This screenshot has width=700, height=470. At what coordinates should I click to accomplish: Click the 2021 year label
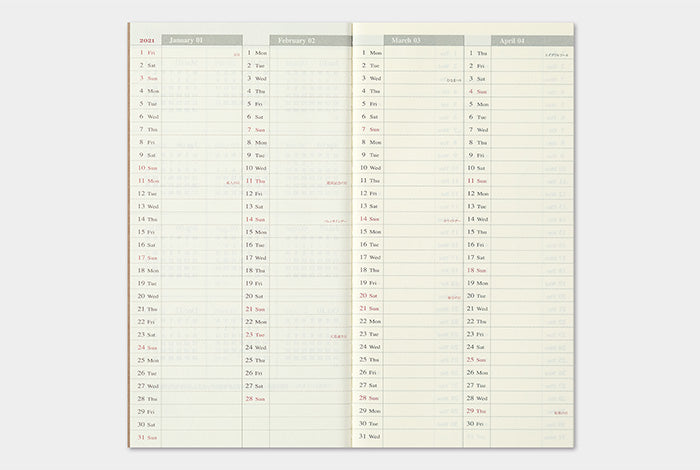pyautogui.click(x=144, y=40)
